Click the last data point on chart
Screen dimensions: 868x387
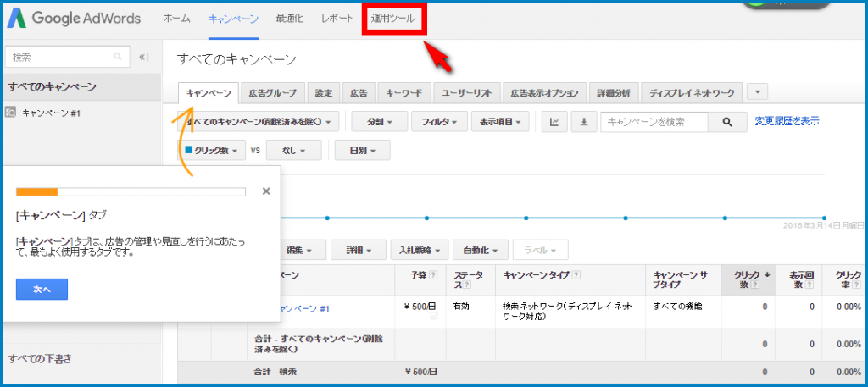pos(824,218)
